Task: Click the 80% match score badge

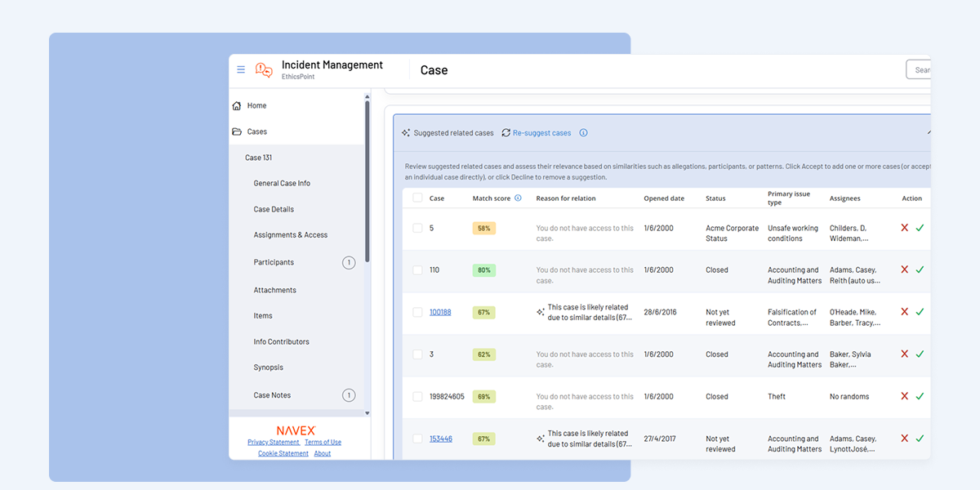Action: coord(484,269)
